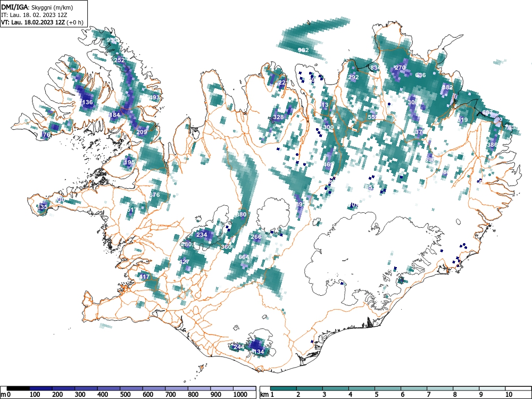The image size is (532, 399).
Task: Click the 244 value near south coast
Action: 239,347
